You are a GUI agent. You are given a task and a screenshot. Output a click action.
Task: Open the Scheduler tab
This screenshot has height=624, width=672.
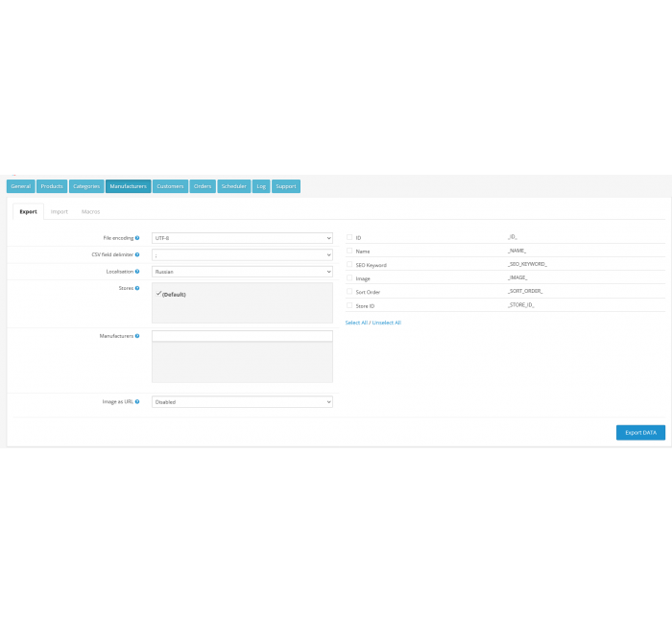[234, 186]
